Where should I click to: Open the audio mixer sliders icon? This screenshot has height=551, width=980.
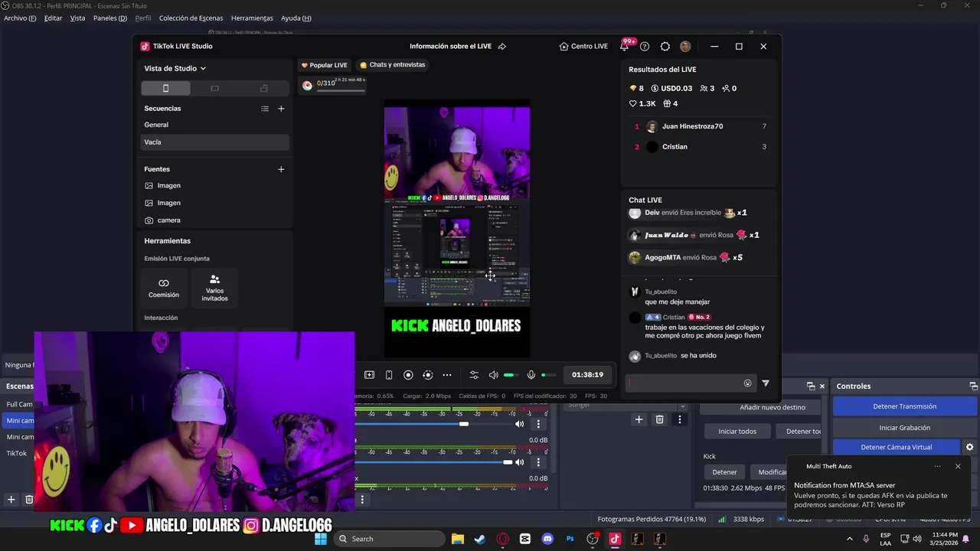474,375
